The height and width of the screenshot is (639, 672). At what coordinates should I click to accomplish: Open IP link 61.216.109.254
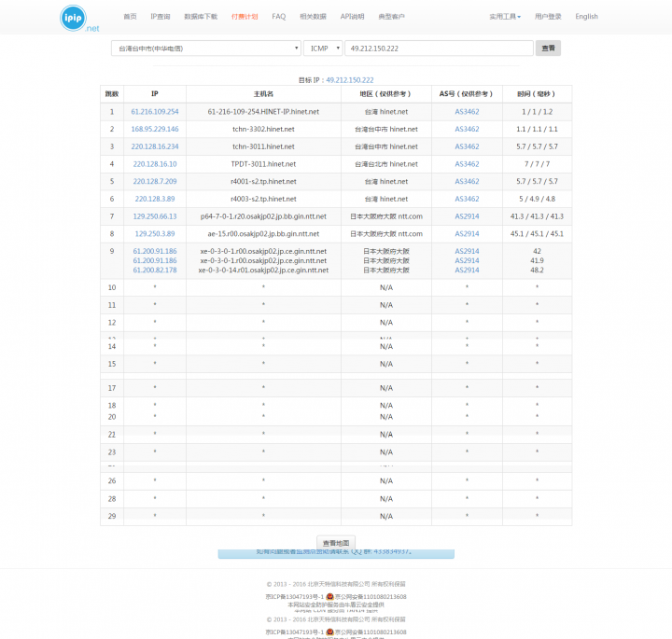155,112
